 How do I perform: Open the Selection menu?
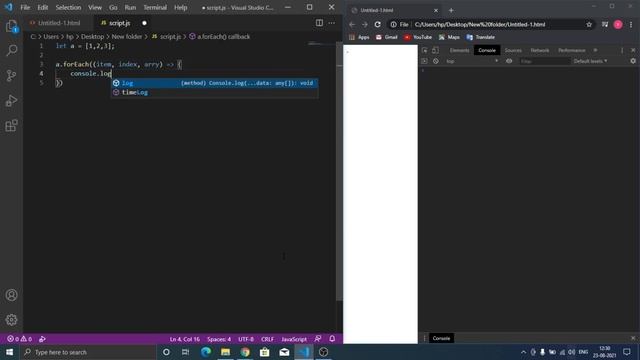[x=68, y=7]
